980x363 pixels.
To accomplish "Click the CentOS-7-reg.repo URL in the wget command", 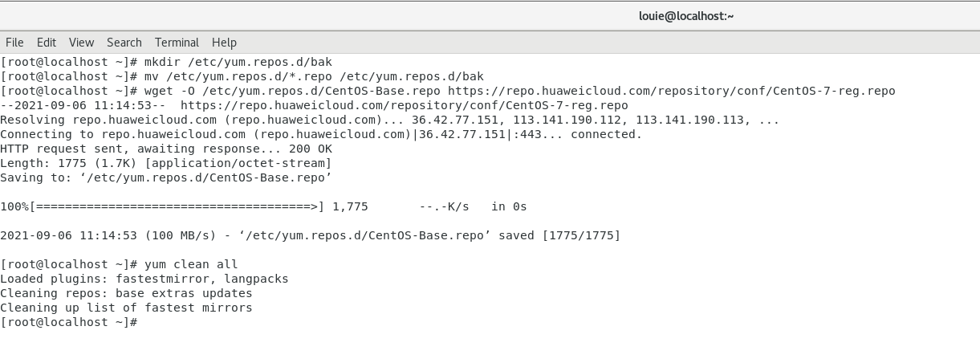I will (672, 91).
